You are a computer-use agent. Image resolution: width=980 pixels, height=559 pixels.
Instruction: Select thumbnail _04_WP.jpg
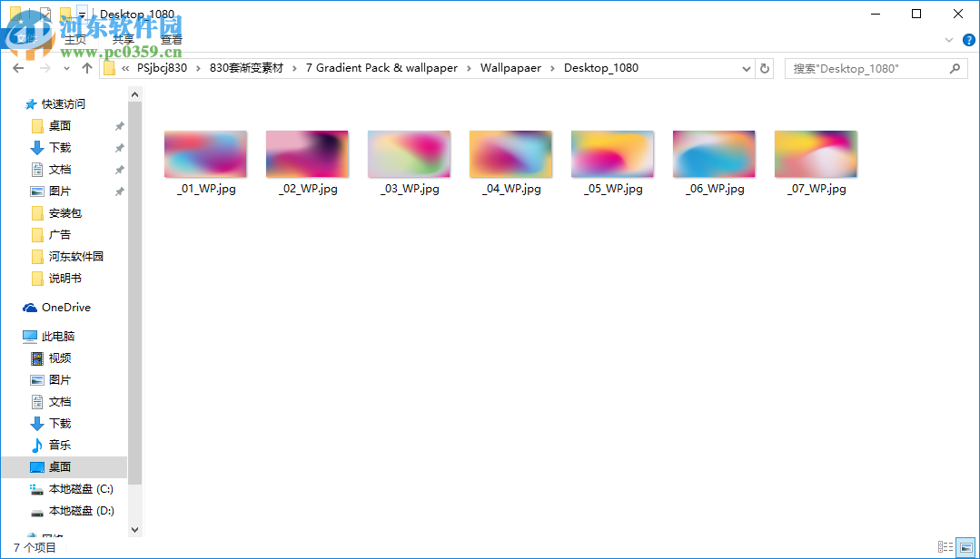(510, 153)
